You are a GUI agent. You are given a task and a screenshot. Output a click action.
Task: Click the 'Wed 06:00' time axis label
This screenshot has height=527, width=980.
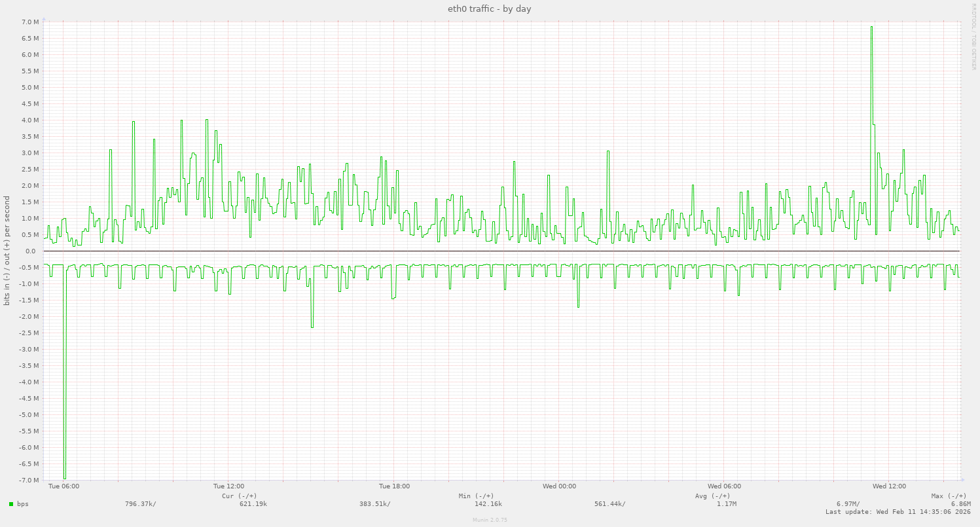tap(724, 486)
